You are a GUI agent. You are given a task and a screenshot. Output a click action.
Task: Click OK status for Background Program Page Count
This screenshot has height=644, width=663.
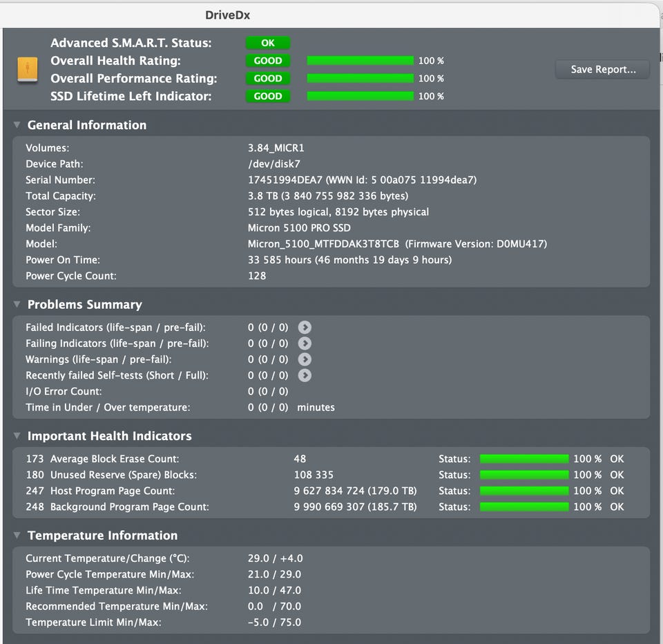pyautogui.click(x=617, y=507)
